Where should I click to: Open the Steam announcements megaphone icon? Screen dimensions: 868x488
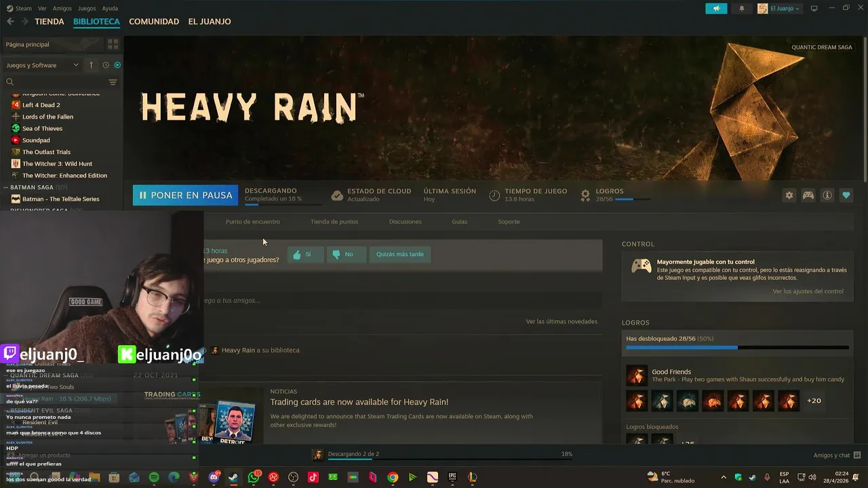(716, 8)
